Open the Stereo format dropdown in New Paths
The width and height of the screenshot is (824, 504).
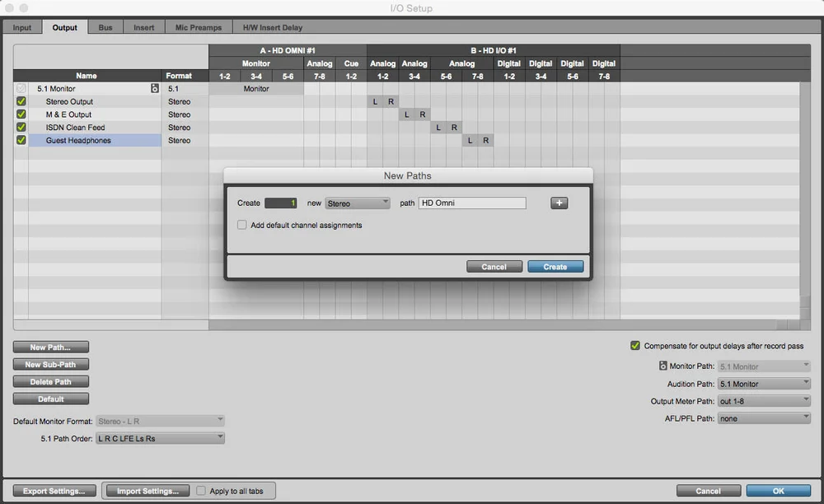click(358, 202)
